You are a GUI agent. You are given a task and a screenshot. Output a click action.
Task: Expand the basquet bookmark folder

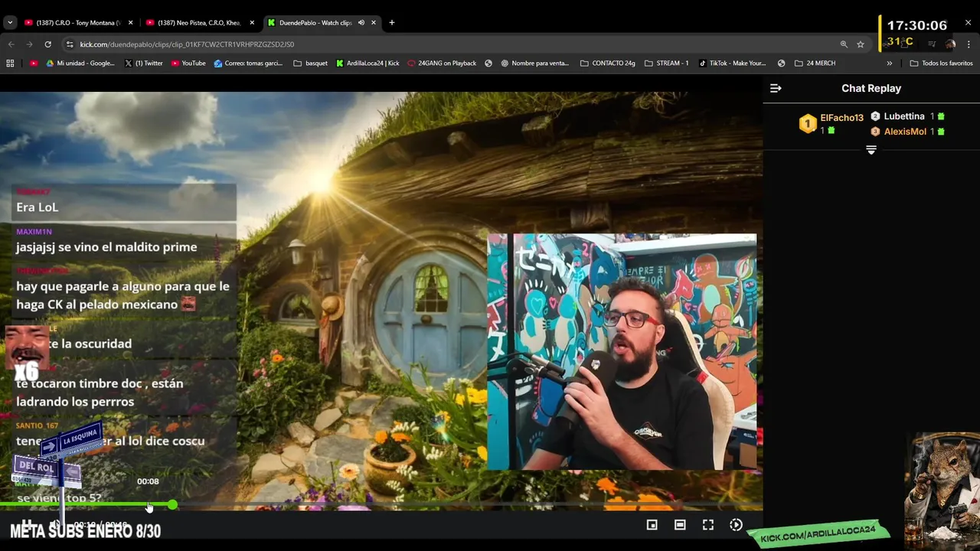coord(311,64)
